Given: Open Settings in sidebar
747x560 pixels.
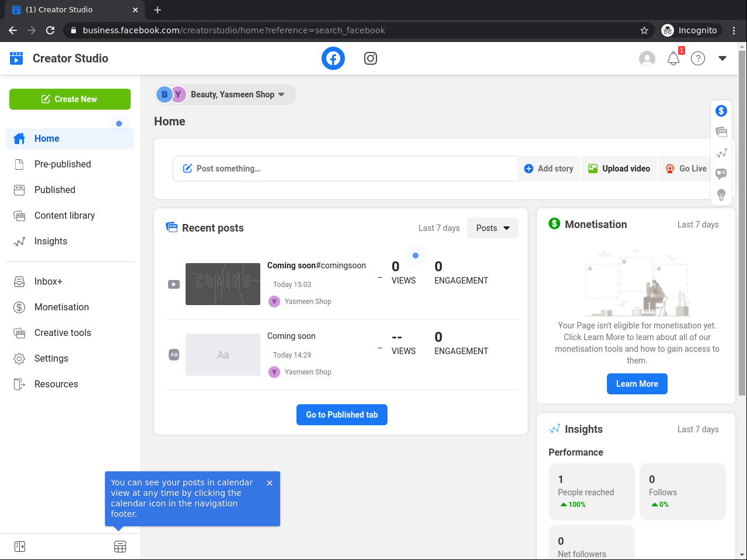Looking at the screenshot, I should [70, 358].
